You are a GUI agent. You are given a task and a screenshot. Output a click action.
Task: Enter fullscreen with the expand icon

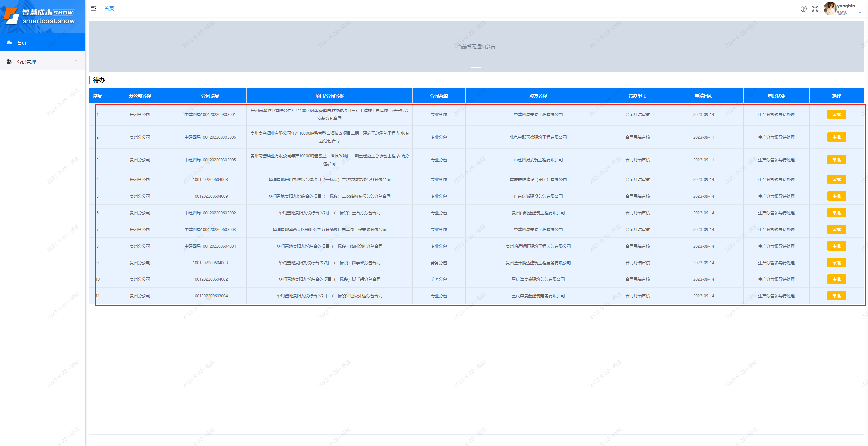point(815,9)
